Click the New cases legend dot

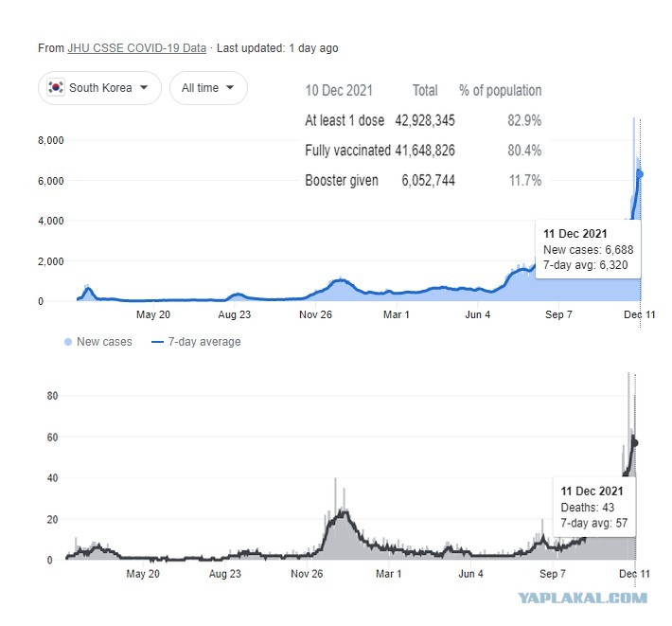tap(68, 342)
